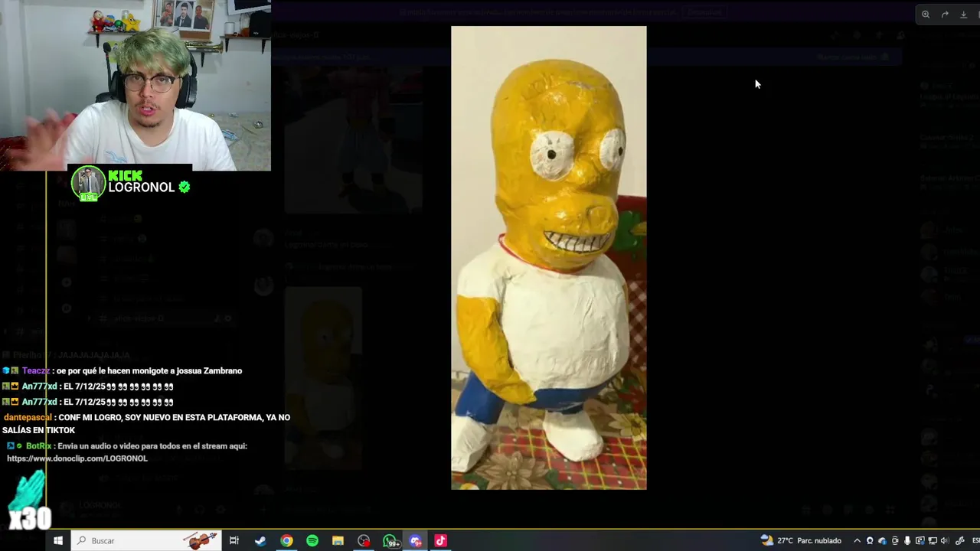Open Steam from the taskbar
980x551 pixels.
point(260,541)
